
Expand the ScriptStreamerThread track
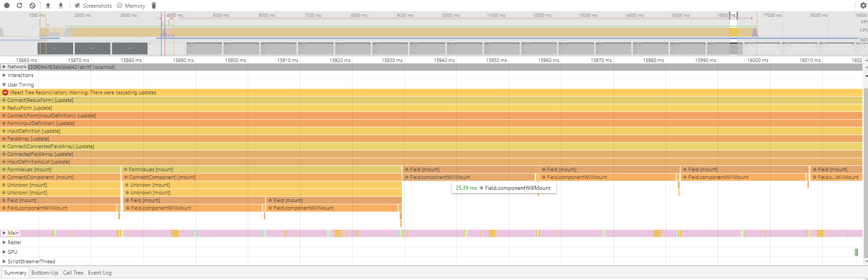tap(4, 261)
